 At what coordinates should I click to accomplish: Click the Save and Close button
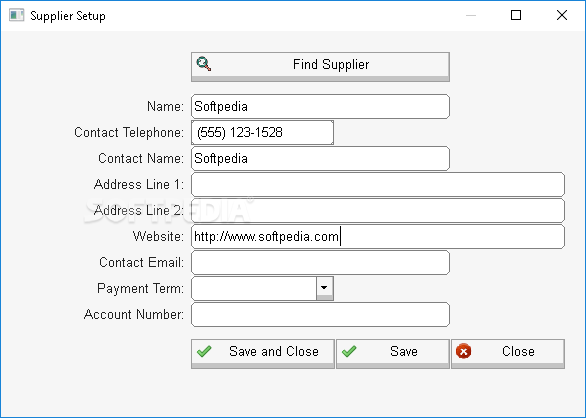263,354
